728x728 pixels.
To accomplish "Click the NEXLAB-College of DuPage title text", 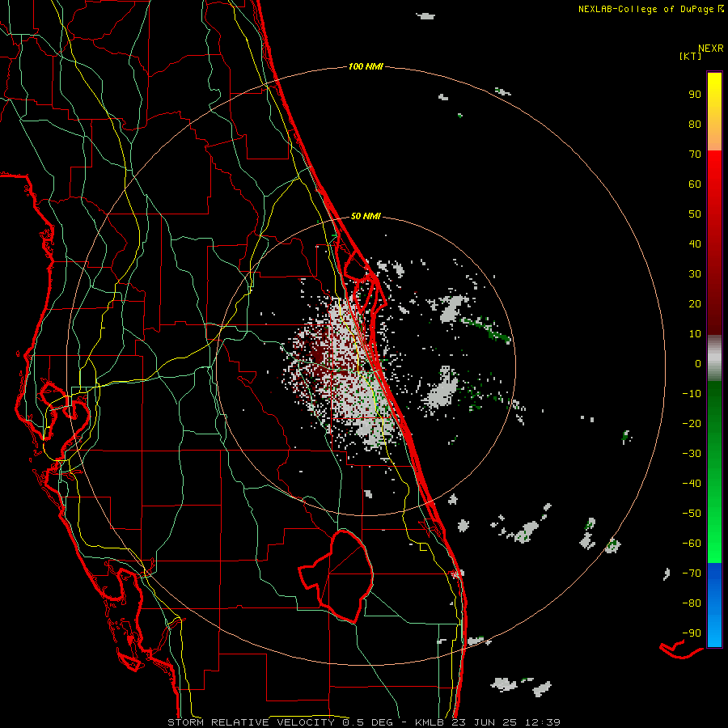I will pos(651,9).
